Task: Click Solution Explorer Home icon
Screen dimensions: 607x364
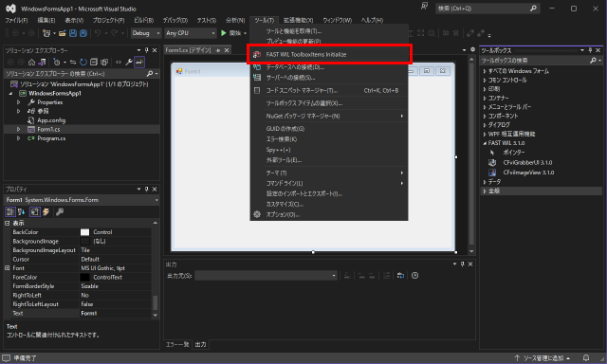Action: (x=31, y=63)
